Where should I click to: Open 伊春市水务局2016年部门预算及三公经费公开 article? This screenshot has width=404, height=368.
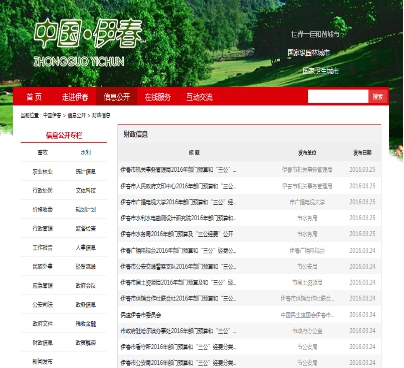pos(177,234)
